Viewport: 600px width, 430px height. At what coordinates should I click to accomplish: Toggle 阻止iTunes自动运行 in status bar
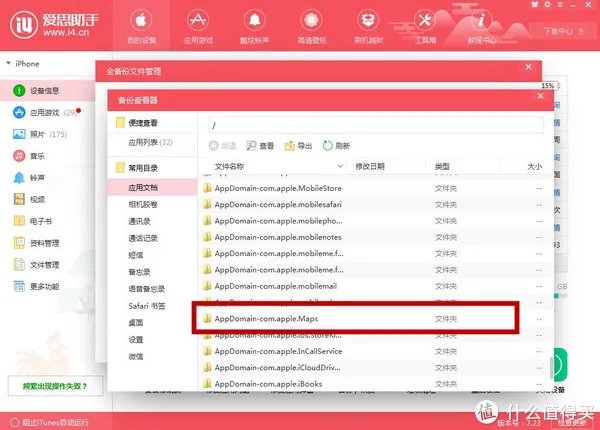49,422
